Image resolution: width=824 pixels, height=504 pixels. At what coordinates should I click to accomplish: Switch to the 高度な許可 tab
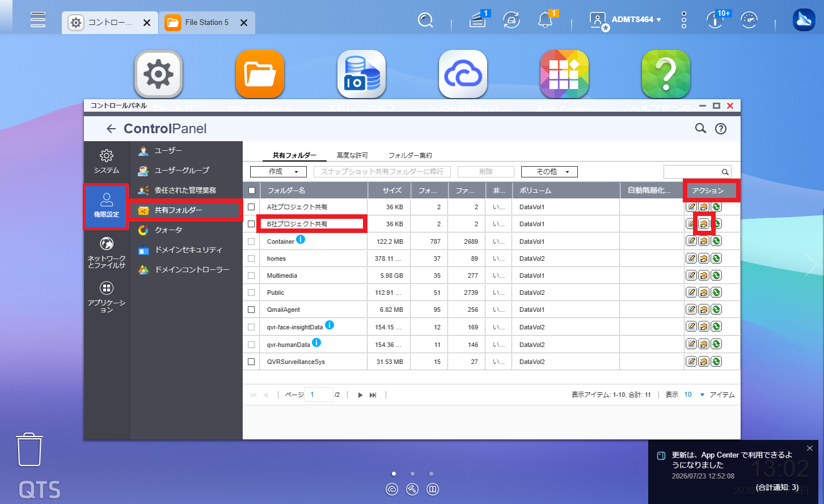click(x=352, y=155)
